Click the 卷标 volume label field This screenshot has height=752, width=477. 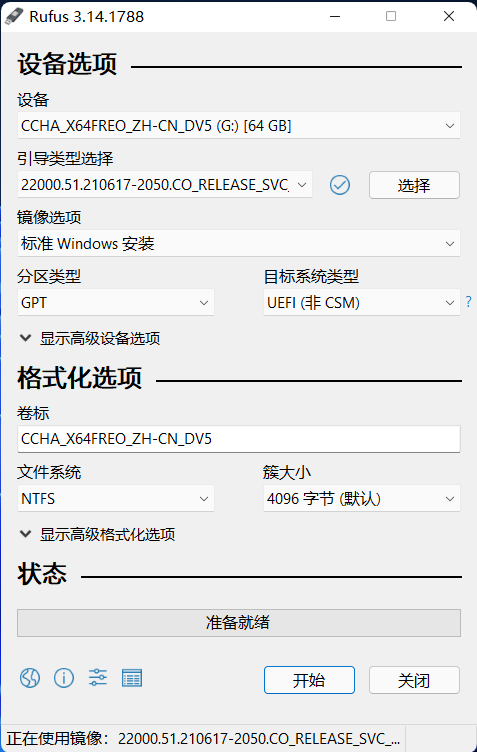click(239, 439)
